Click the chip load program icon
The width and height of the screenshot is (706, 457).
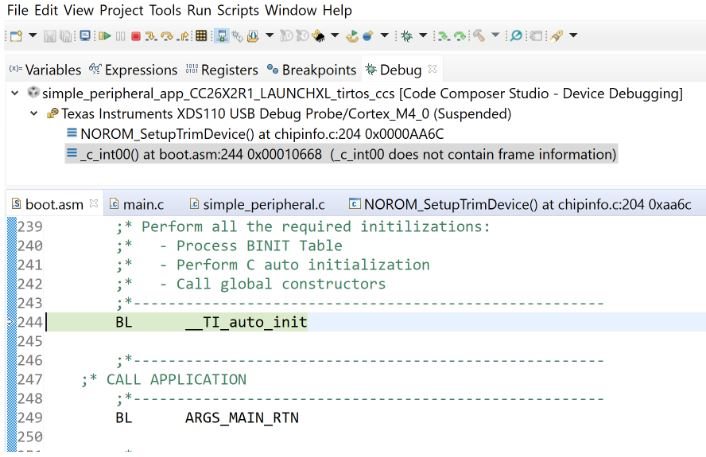click(x=319, y=36)
